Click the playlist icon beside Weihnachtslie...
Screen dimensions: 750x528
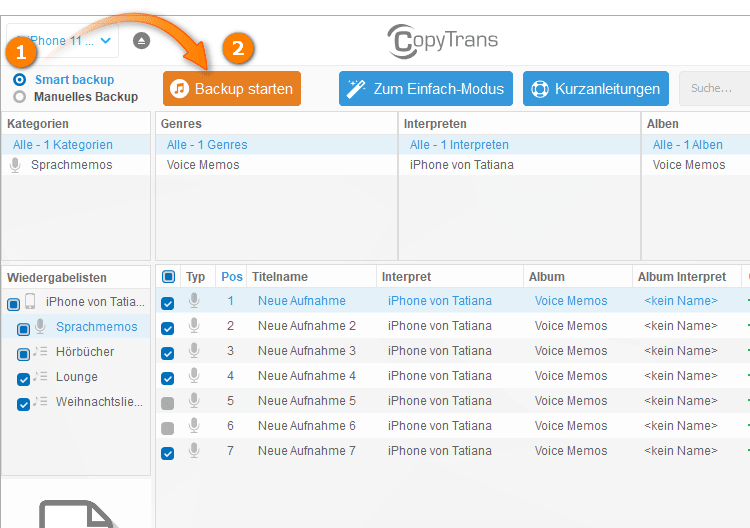click(40, 401)
